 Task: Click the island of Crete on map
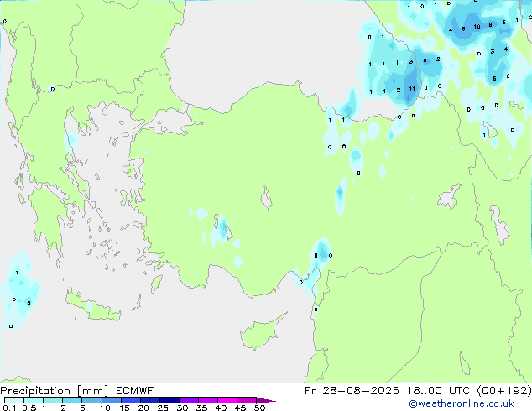click(92, 306)
